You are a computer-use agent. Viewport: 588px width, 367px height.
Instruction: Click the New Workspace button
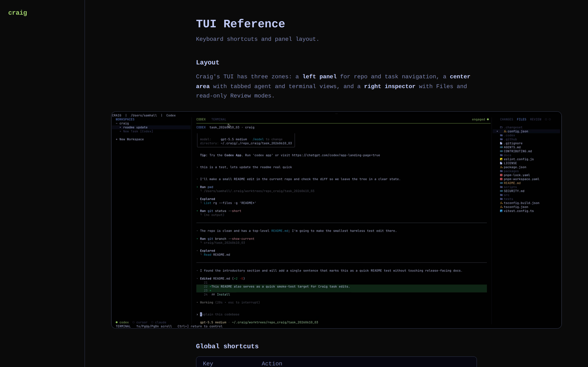click(130, 139)
